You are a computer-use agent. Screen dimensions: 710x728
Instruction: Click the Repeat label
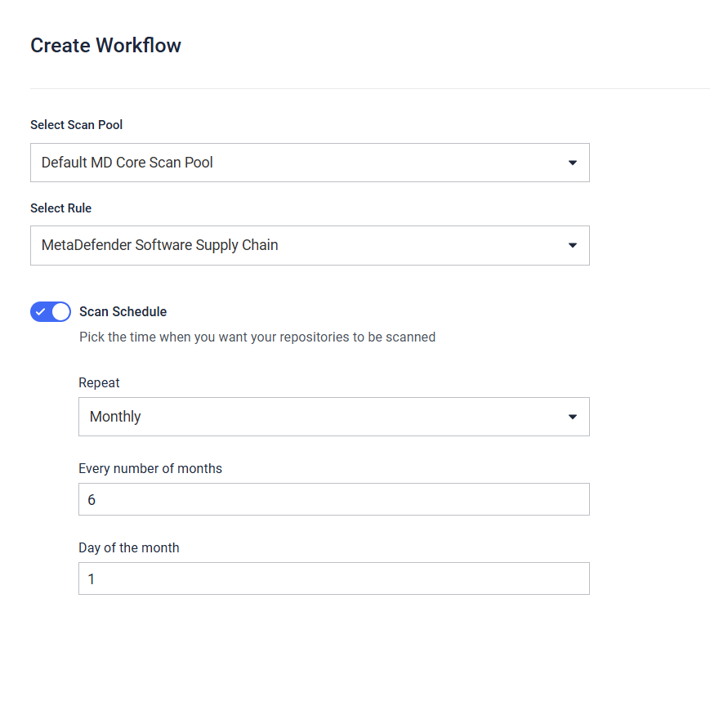(x=99, y=382)
